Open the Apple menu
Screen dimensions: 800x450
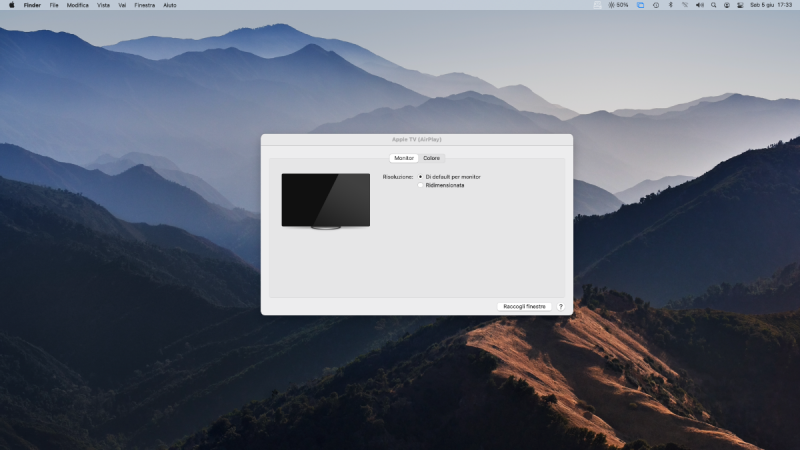[10, 5]
